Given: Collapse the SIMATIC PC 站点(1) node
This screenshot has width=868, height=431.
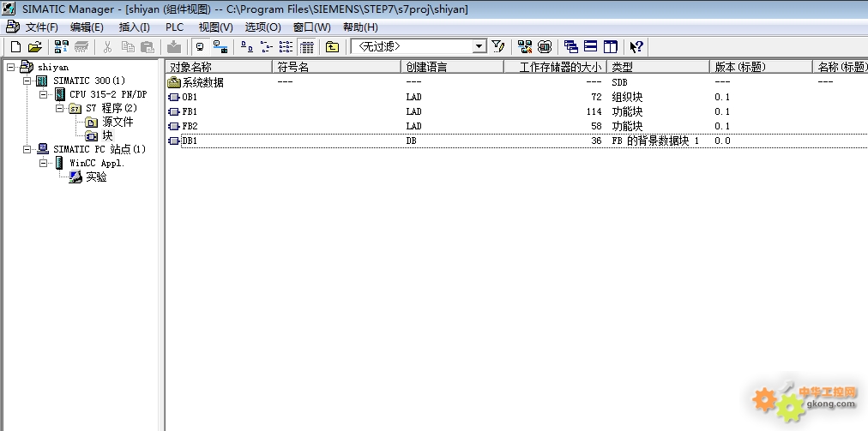Looking at the screenshot, I should 27,149.
